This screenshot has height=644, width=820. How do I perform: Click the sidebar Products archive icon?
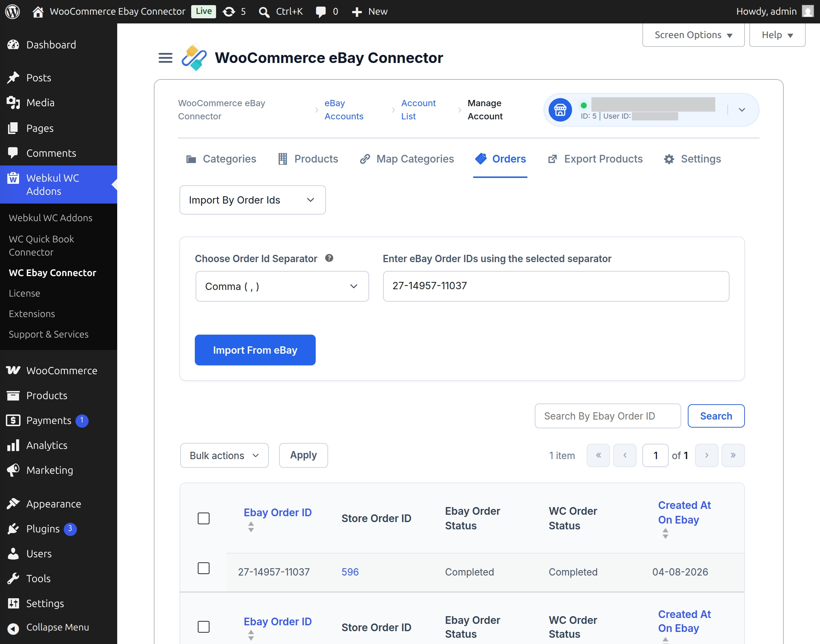pos(13,395)
